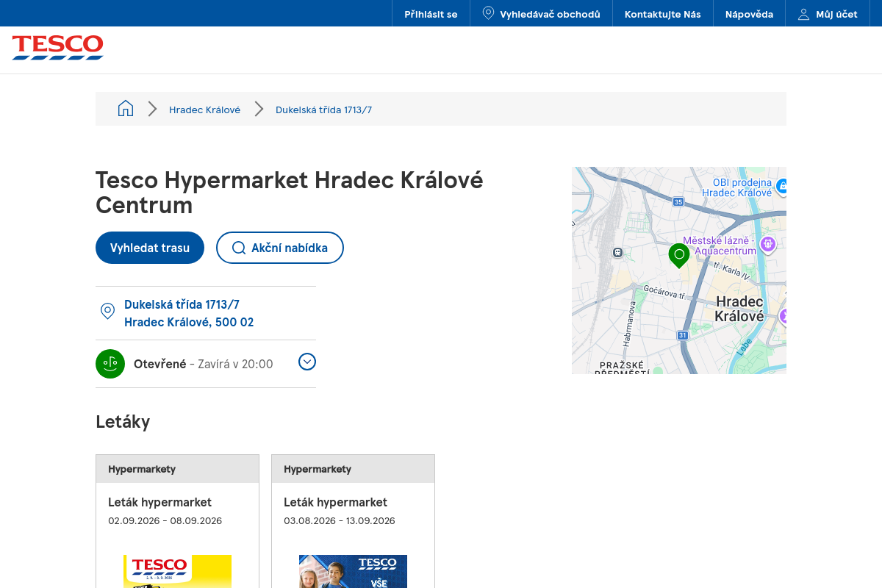Click the Akční nabídka button
This screenshot has width=882, height=588.
(280, 248)
